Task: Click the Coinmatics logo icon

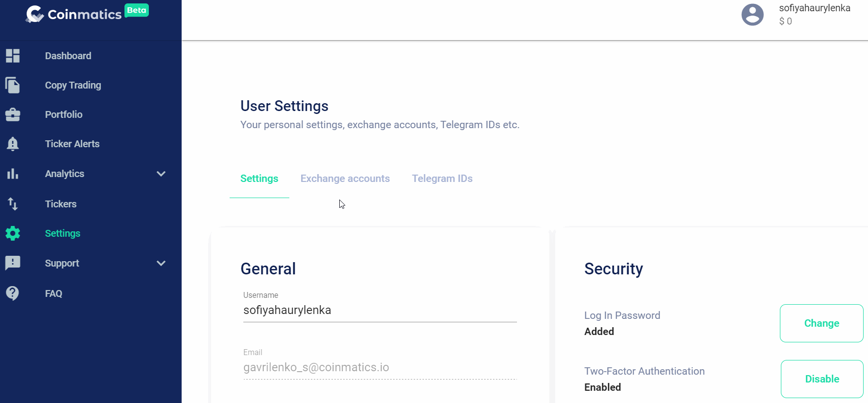Action: pyautogui.click(x=35, y=14)
